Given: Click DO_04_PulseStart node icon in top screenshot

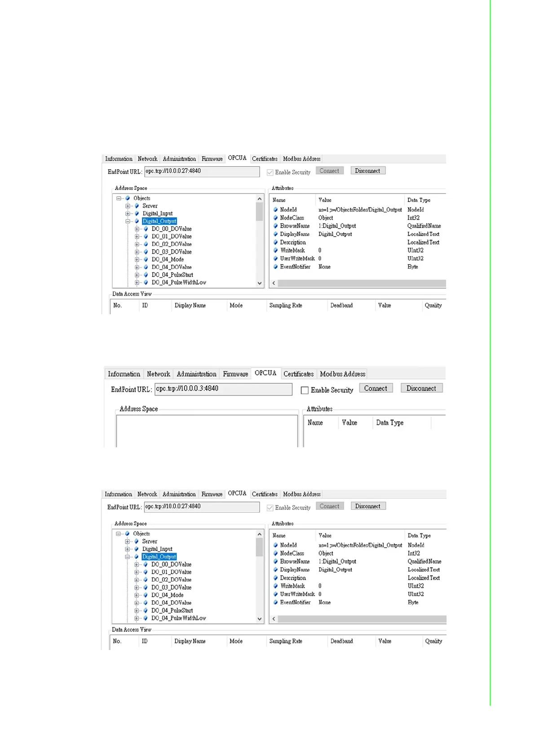Looking at the screenshot, I should 146,275.
